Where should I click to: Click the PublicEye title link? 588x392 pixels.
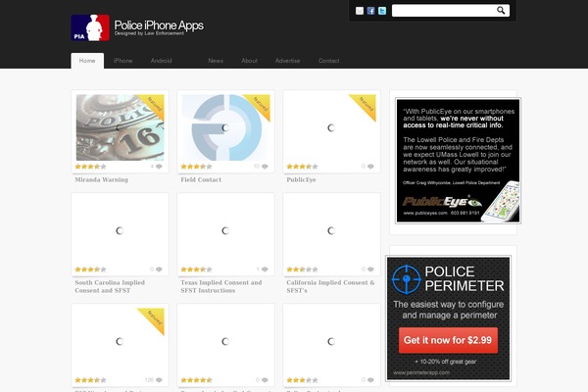[301, 179]
